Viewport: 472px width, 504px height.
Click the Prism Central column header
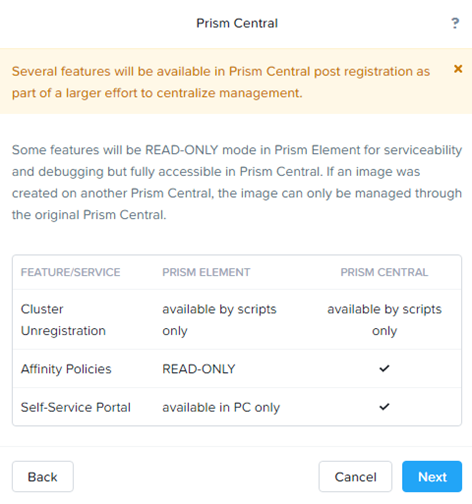pos(384,272)
